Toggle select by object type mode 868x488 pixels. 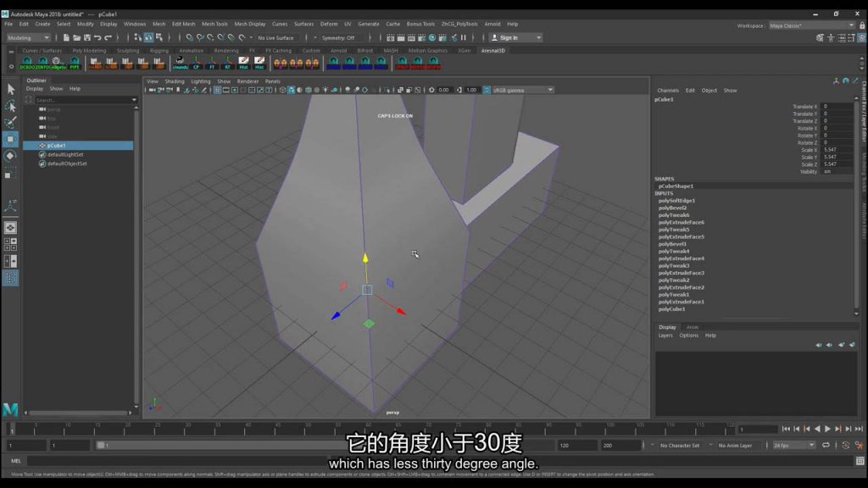click(x=148, y=37)
